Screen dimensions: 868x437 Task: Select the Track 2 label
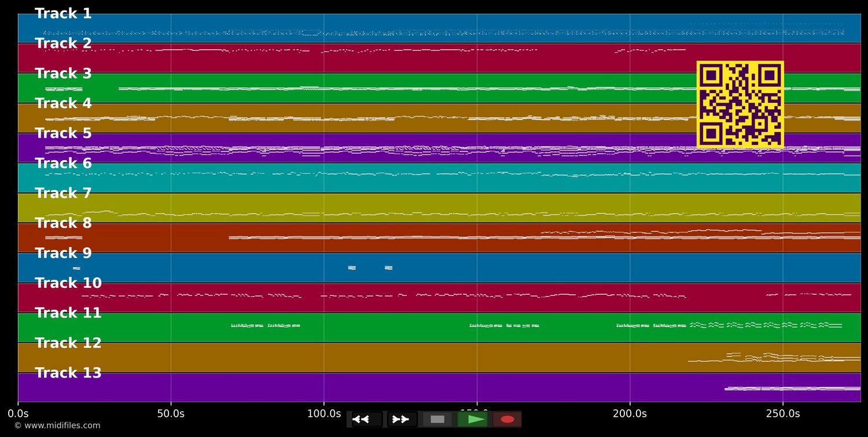(x=63, y=44)
